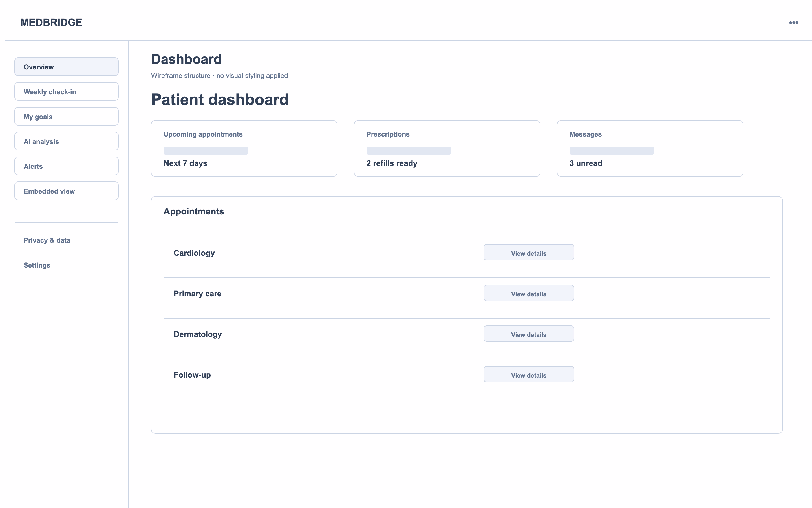
Task: Open the three-dot more options menu
Action: (x=793, y=23)
